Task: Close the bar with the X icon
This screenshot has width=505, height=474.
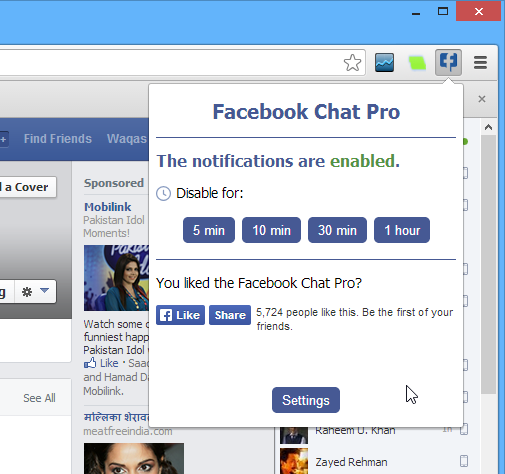Action: (482, 99)
